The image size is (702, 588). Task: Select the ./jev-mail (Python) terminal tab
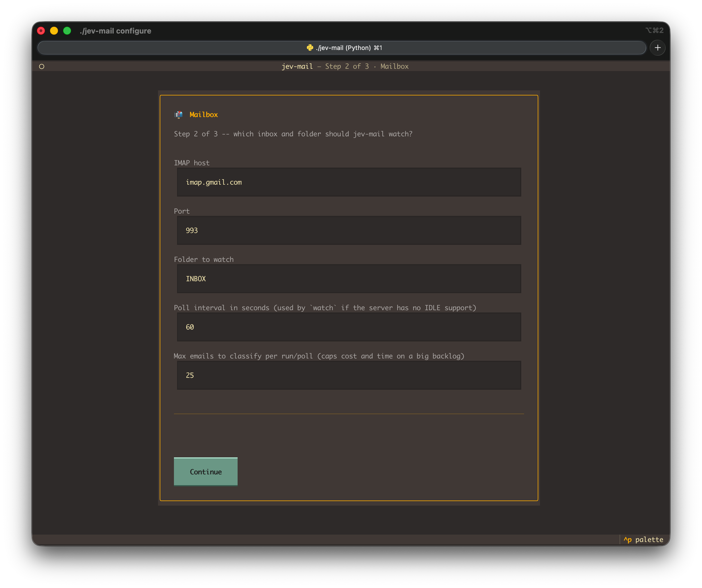(342, 48)
